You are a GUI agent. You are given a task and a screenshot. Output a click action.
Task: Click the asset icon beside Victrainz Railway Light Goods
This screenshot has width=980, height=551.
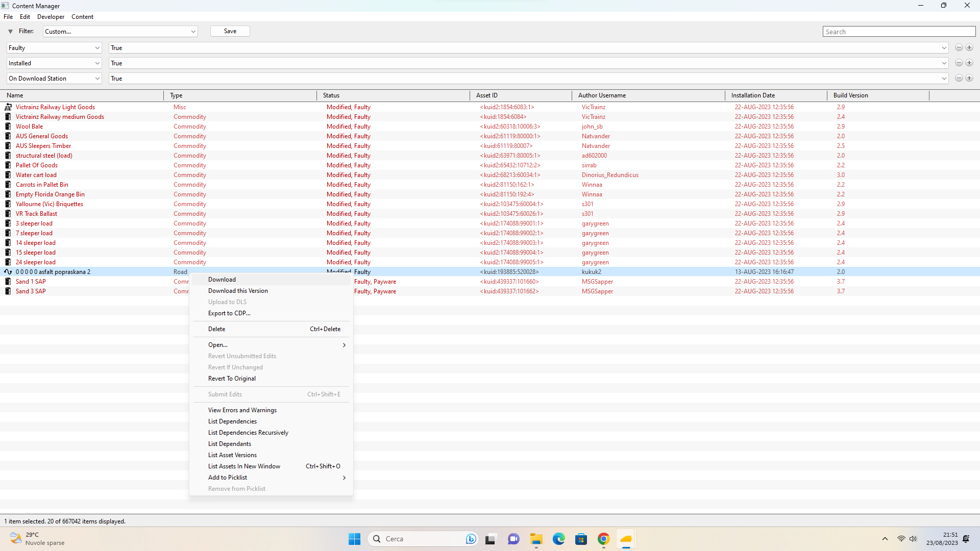tap(8, 107)
